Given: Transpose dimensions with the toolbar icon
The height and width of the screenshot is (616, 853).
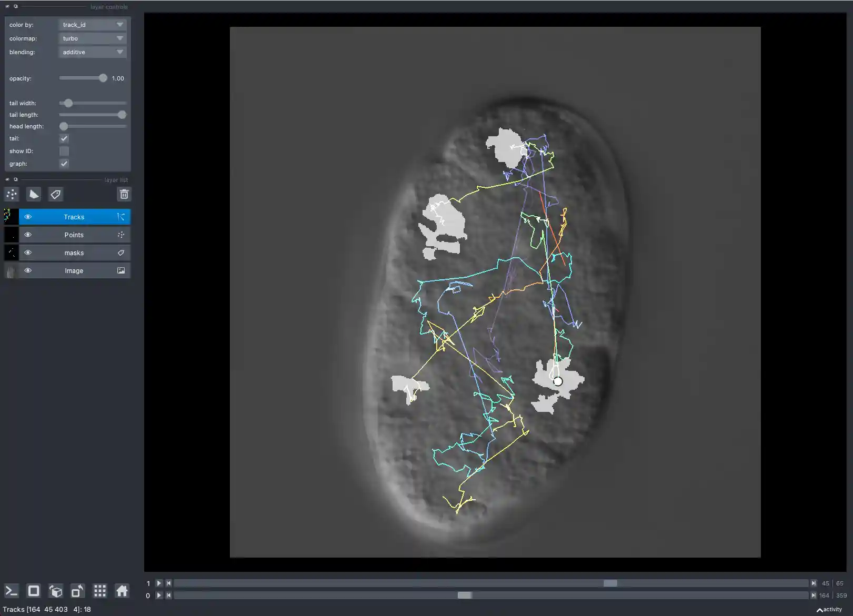Looking at the screenshot, I should click(77, 590).
